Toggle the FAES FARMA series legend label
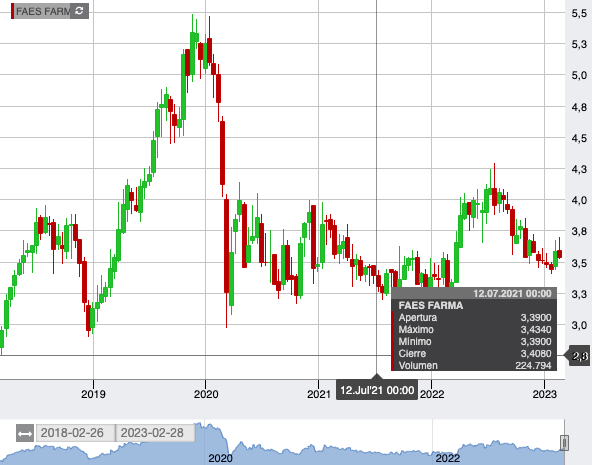The height and width of the screenshot is (465, 592). (x=43, y=11)
